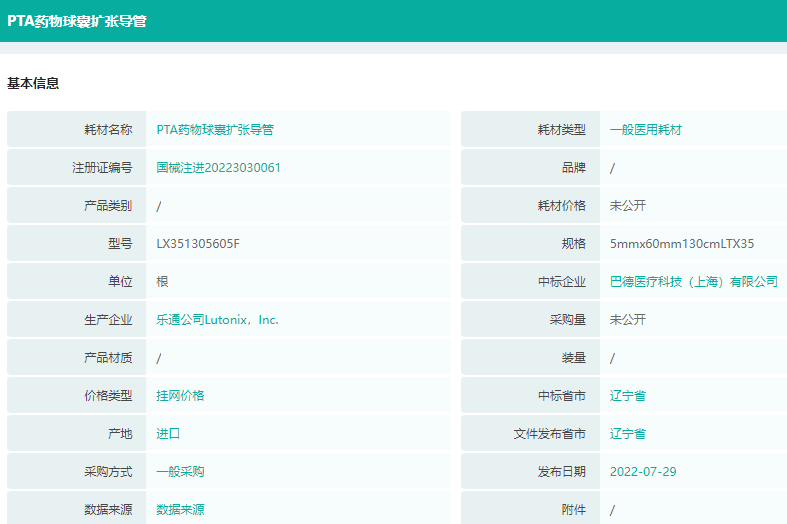Image resolution: width=787 pixels, height=524 pixels.
Task: Click the 挂网价格 price type link
Action: click(x=180, y=396)
